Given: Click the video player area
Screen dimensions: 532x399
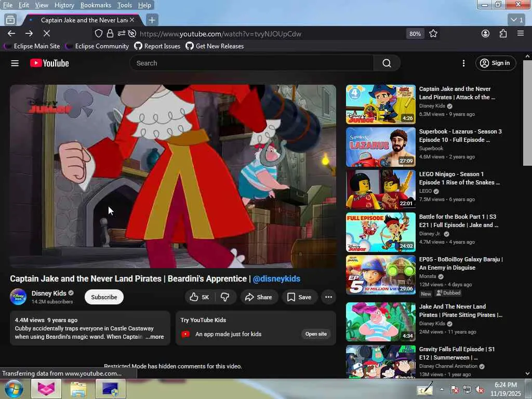Looking at the screenshot, I should [173, 176].
